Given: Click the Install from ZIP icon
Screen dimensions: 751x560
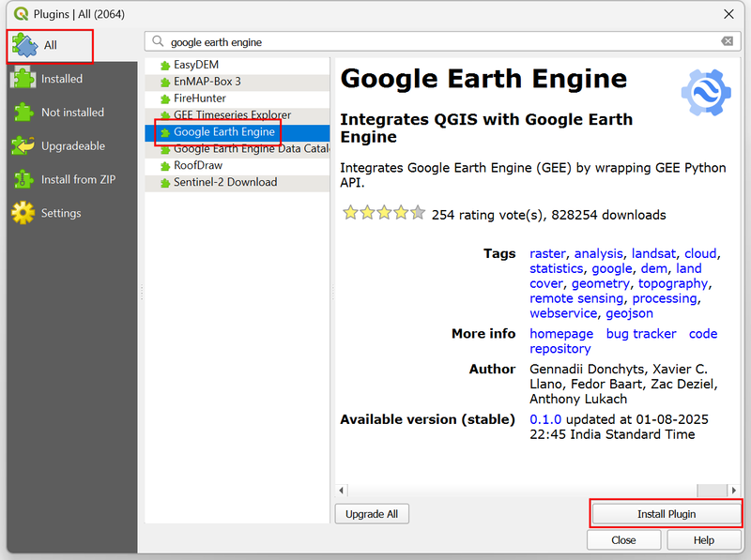Looking at the screenshot, I should (23, 179).
